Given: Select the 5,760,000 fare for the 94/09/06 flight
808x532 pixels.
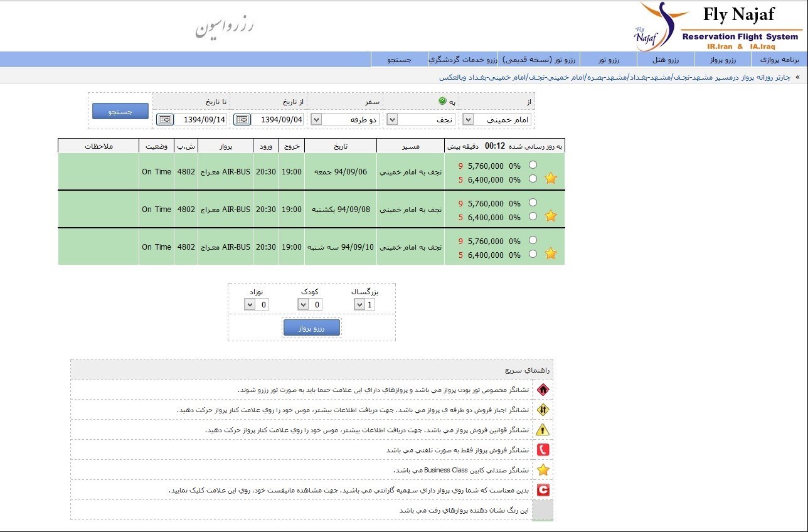Looking at the screenshot, I should [533, 165].
